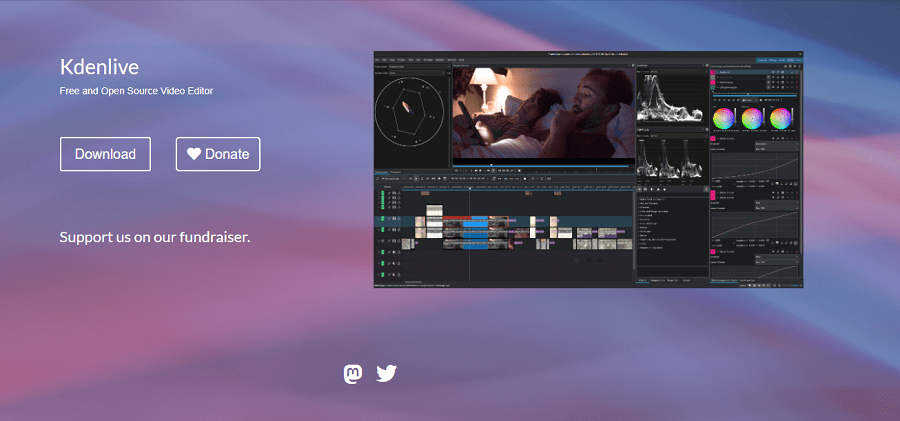Click the Donate button
900x421 pixels.
pyautogui.click(x=218, y=154)
